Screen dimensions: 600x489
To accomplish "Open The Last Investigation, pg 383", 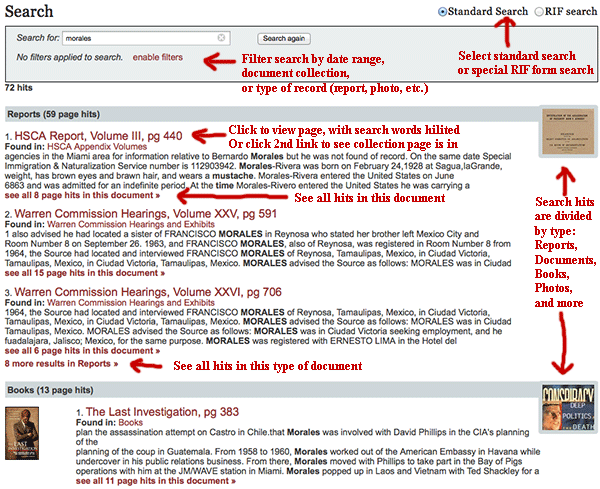I will [162, 412].
